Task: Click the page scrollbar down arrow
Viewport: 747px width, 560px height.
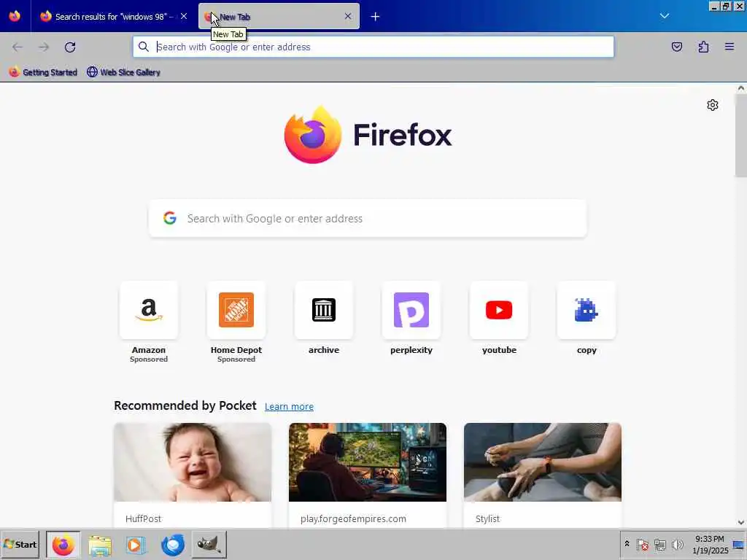Action: pyautogui.click(x=740, y=522)
